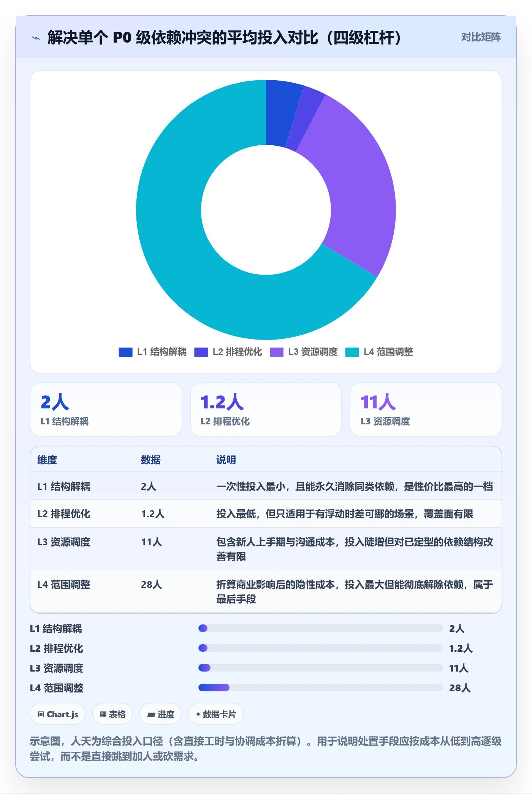
Task: Click the square icon in Chart.js chip
Action: coord(41,715)
